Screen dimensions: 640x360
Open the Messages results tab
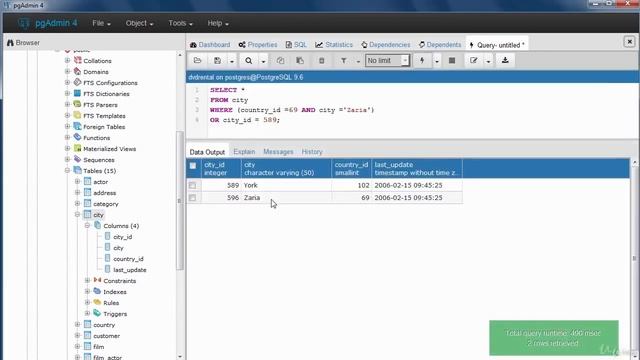[x=278, y=152]
